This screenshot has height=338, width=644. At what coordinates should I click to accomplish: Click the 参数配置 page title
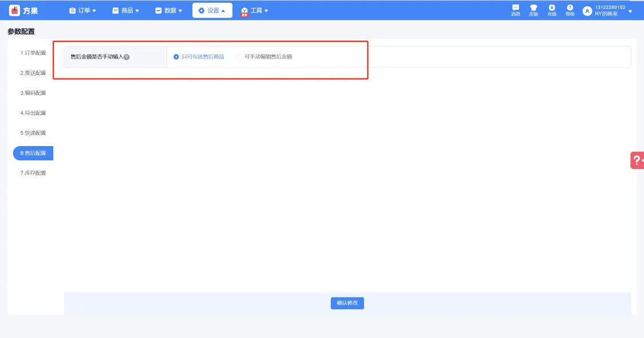click(x=21, y=32)
